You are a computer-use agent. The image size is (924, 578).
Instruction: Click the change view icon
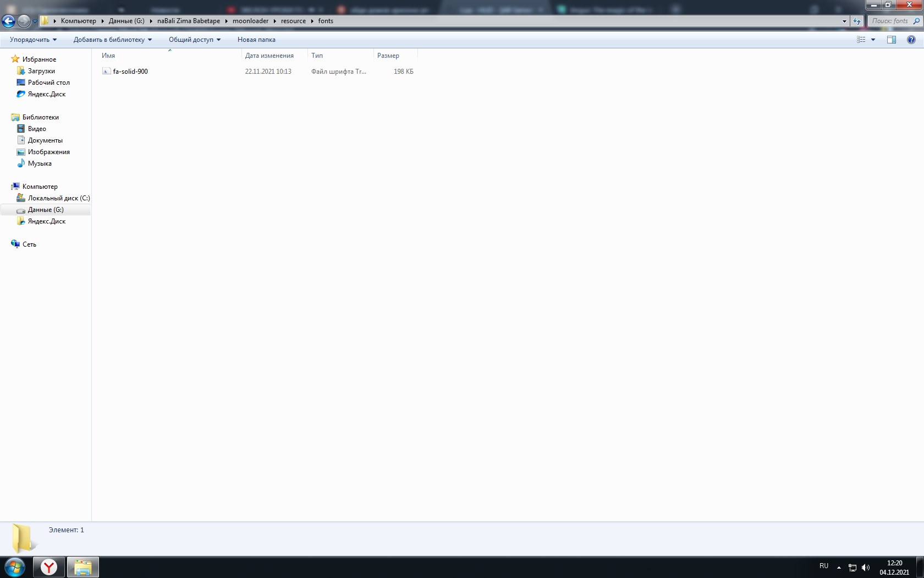861,40
